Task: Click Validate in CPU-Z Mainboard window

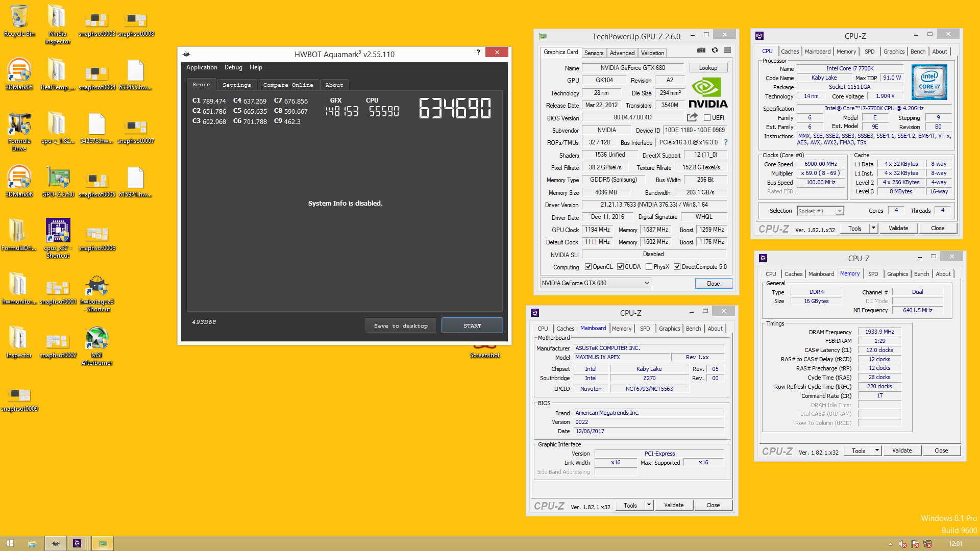Action: click(674, 505)
